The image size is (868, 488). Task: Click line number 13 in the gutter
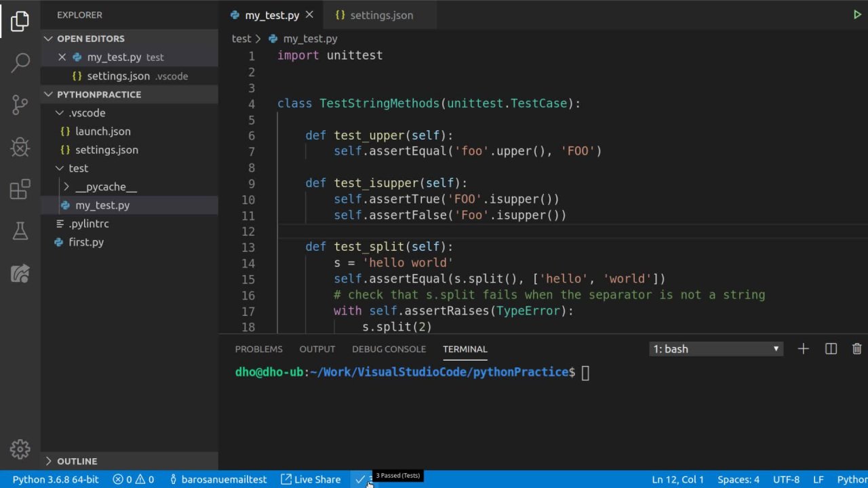pyautogui.click(x=248, y=247)
